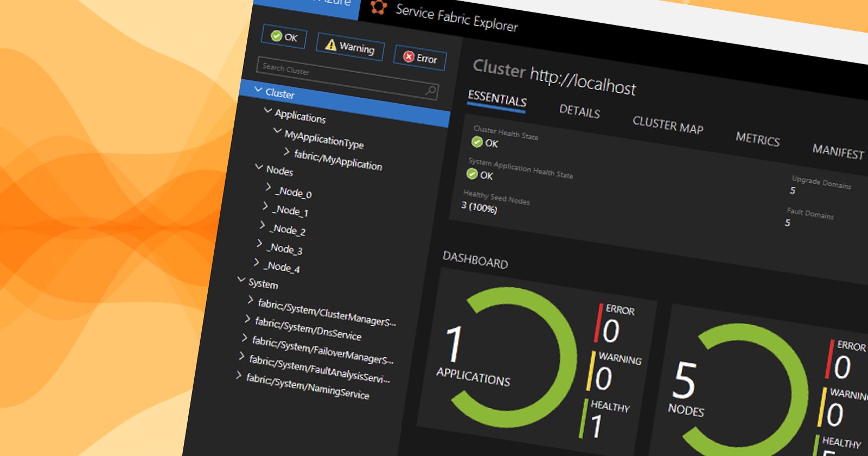Open fabric:/System/DnsService in the tree
Viewport: 868px width, 456px height.
[308, 328]
